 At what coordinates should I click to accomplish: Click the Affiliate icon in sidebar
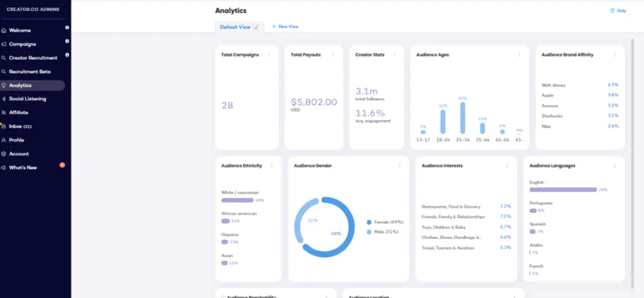tap(4, 113)
